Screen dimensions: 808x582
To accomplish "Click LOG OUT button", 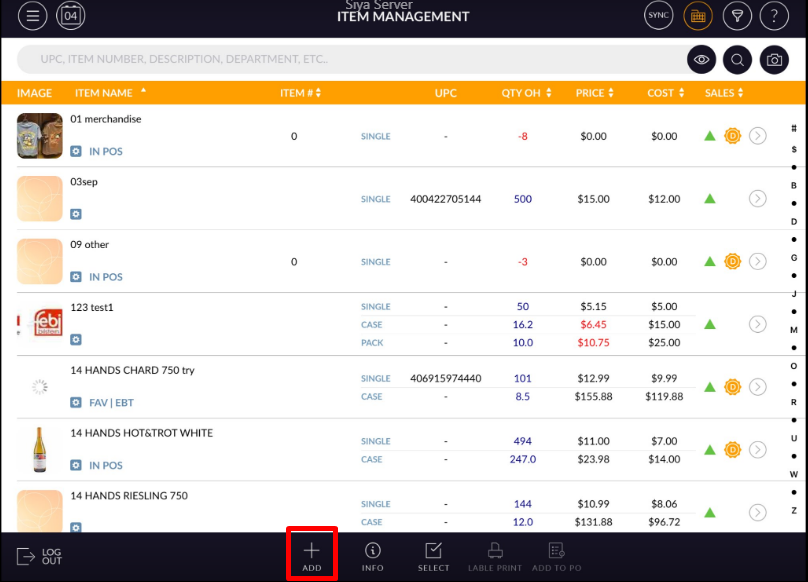I will pyautogui.click(x=40, y=557).
